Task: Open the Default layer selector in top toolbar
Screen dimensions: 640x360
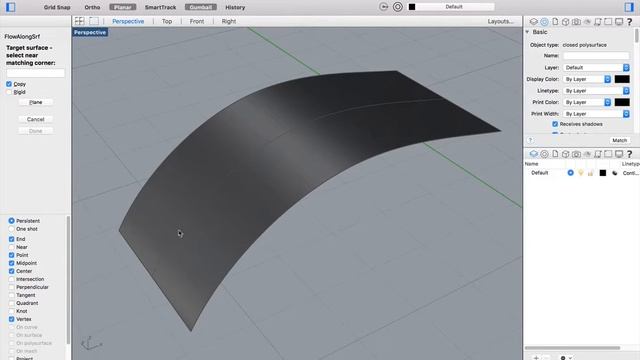Action: (453, 7)
